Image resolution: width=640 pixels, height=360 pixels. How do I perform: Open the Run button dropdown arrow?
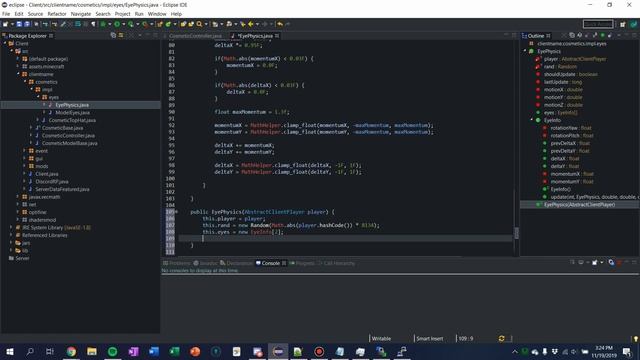[123, 24]
